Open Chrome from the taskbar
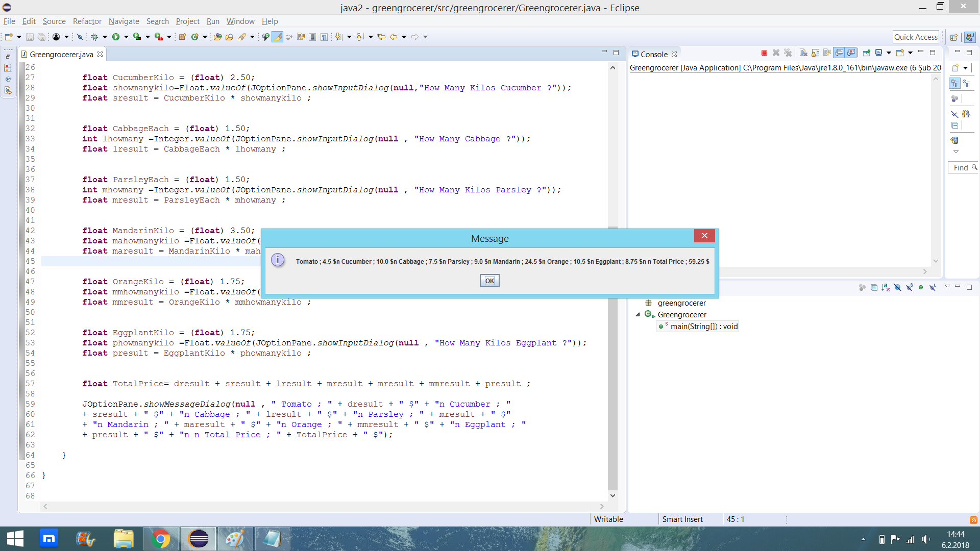Screen dimensions: 980x551 click(161, 539)
